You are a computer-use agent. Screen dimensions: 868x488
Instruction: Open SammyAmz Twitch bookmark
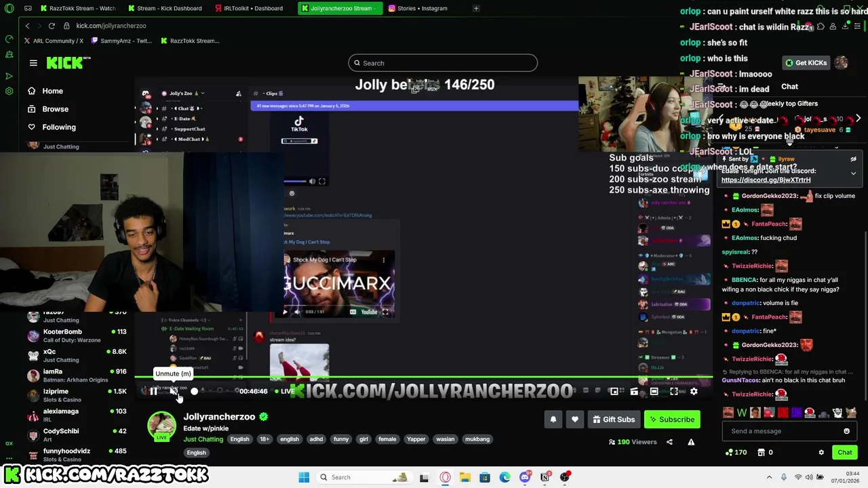(121, 41)
